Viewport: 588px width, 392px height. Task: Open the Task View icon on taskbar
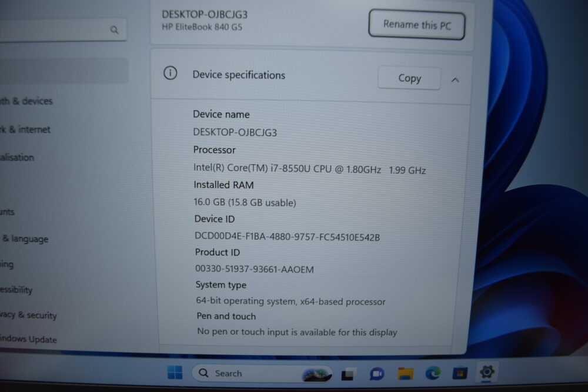pos(348,374)
